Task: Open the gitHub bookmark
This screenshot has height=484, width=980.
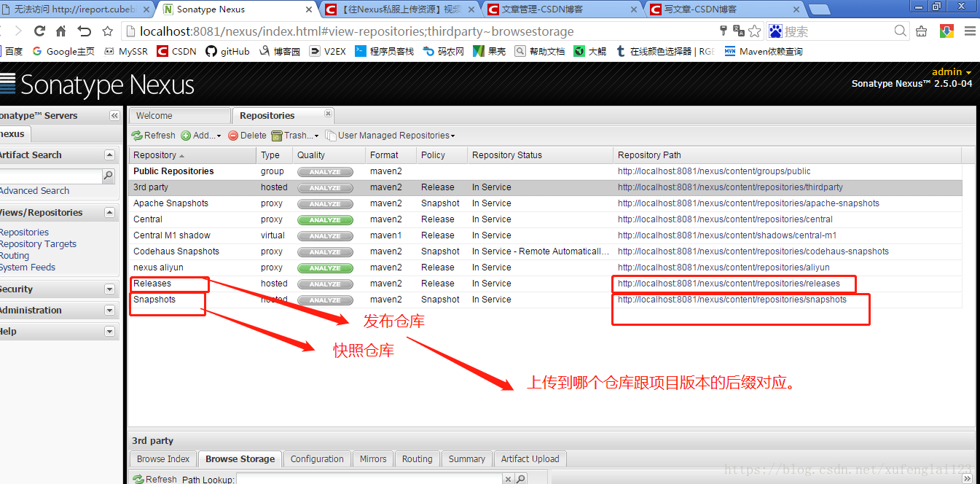Action: [x=227, y=52]
